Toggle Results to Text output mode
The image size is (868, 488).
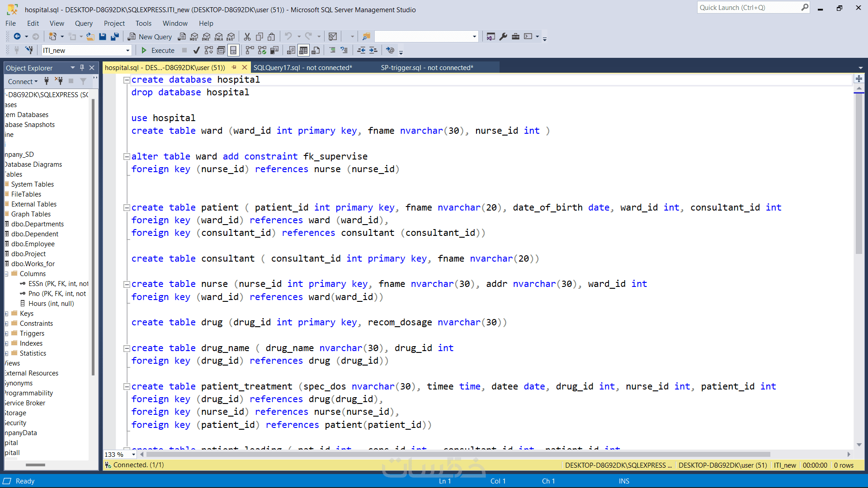click(x=291, y=50)
